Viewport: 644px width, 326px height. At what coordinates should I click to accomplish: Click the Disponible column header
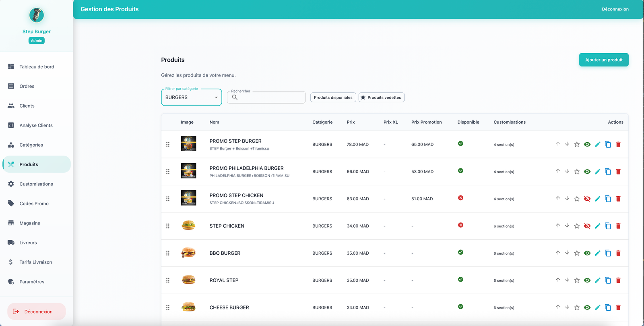[468, 122]
